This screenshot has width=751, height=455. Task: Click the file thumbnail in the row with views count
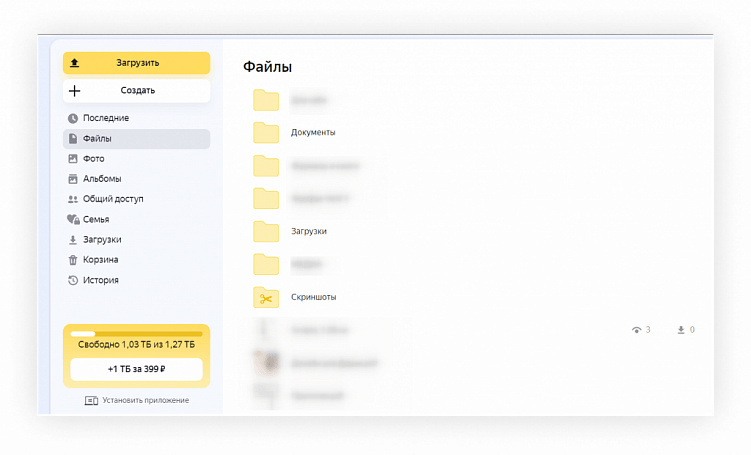[x=266, y=330]
